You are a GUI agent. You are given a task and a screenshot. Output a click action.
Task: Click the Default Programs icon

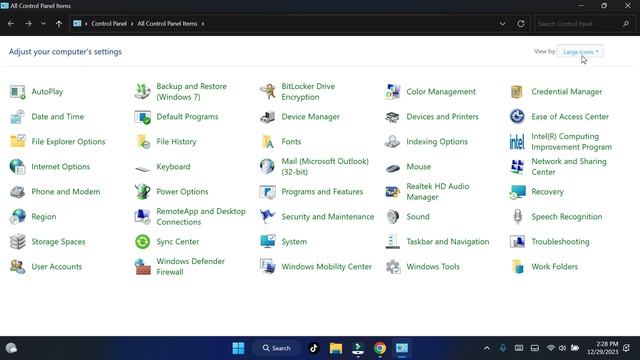click(x=142, y=117)
